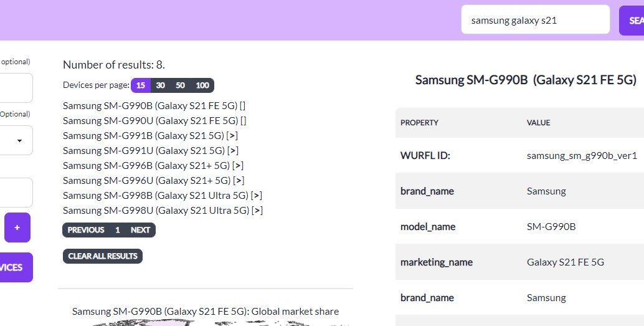
Task: Set devices per page to 50
Action: coord(180,85)
